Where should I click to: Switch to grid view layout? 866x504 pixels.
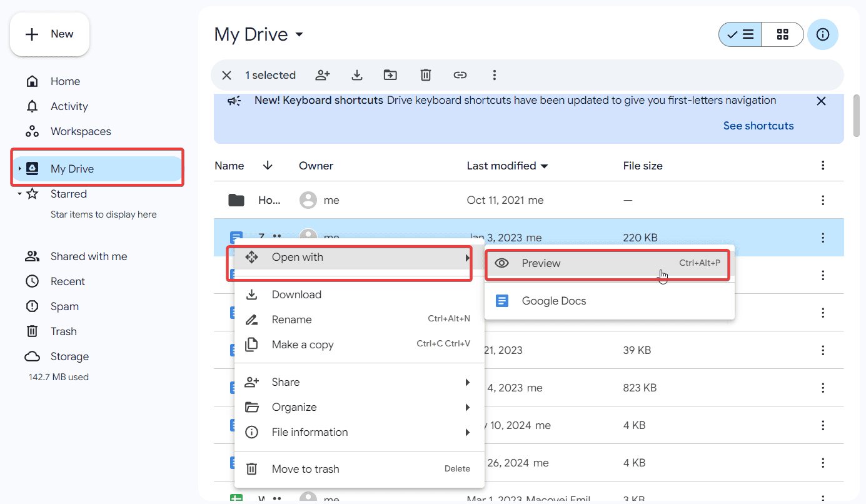[782, 34]
